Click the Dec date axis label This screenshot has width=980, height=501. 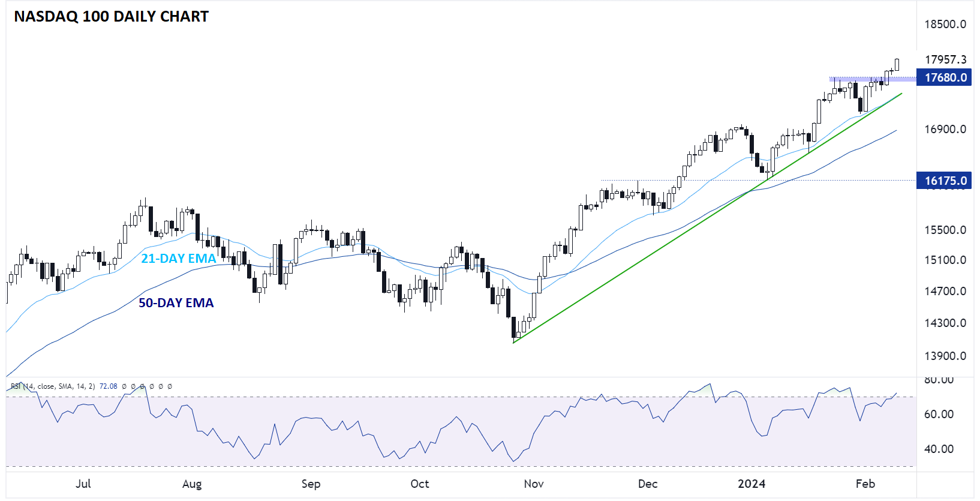point(648,484)
